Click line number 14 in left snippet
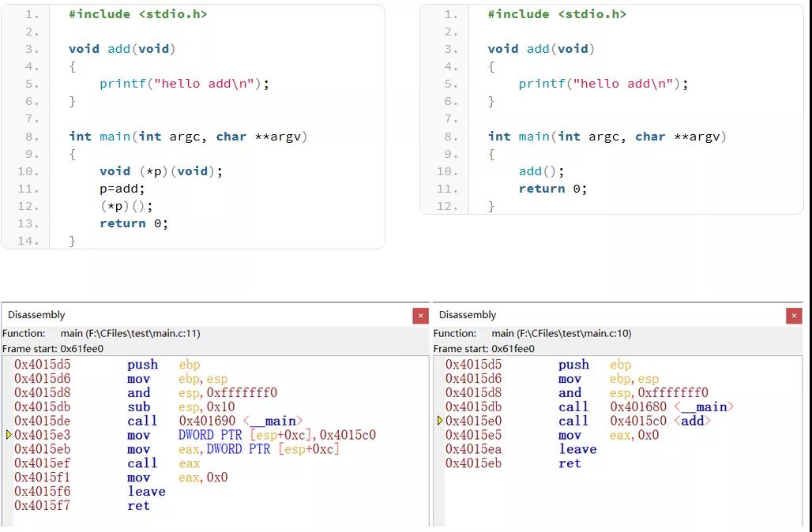Screen dimensions: 812x532 (x=28, y=242)
